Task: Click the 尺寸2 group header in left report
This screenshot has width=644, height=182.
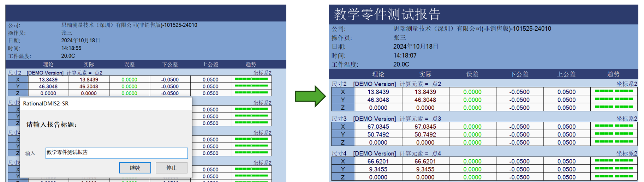Action: point(14,73)
